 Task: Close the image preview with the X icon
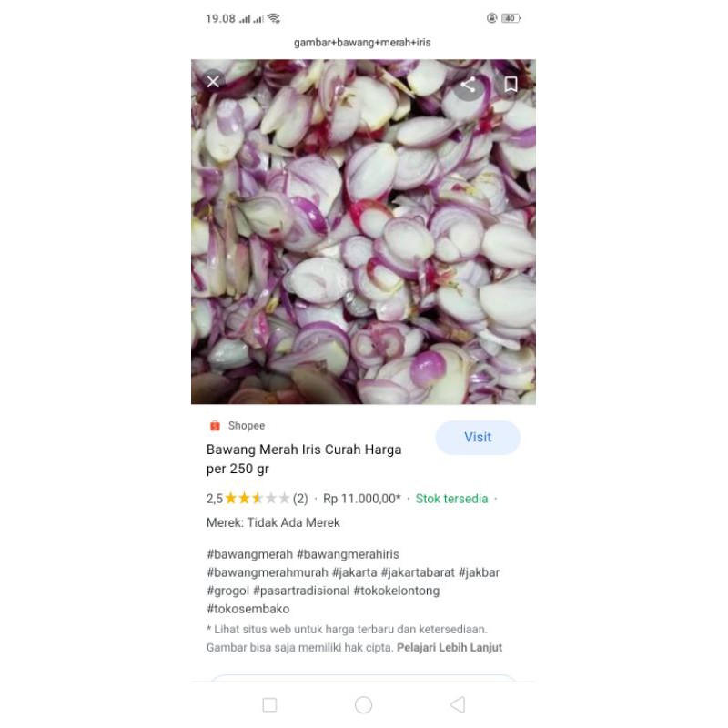pyautogui.click(x=213, y=82)
